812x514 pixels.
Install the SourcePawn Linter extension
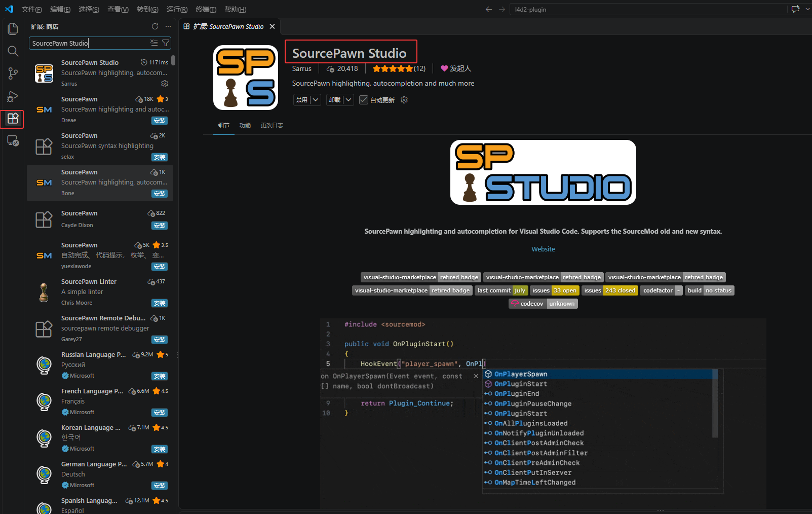pyautogui.click(x=160, y=303)
